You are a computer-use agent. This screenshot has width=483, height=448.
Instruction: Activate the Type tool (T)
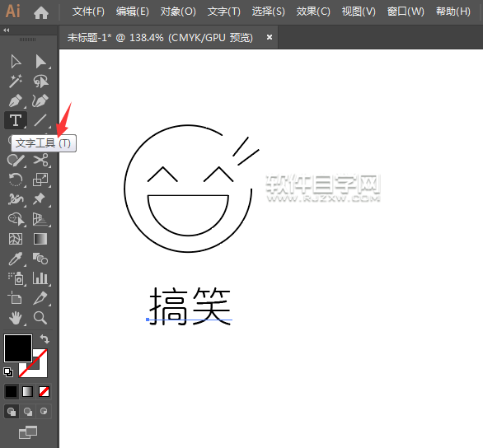click(x=16, y=120)
